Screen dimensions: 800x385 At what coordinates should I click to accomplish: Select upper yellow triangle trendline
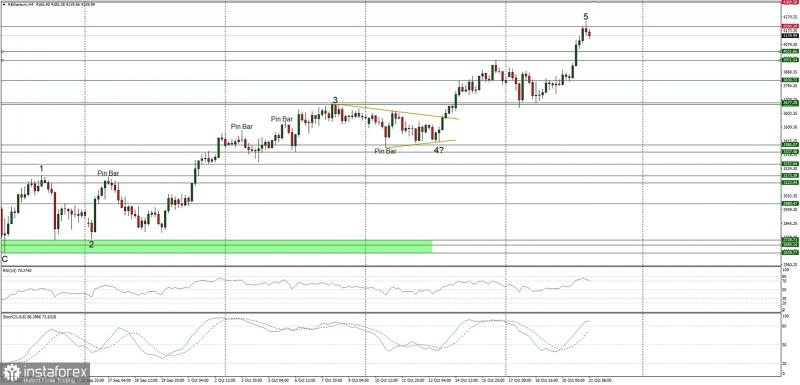pyautogui.click(x=398, y=112)
